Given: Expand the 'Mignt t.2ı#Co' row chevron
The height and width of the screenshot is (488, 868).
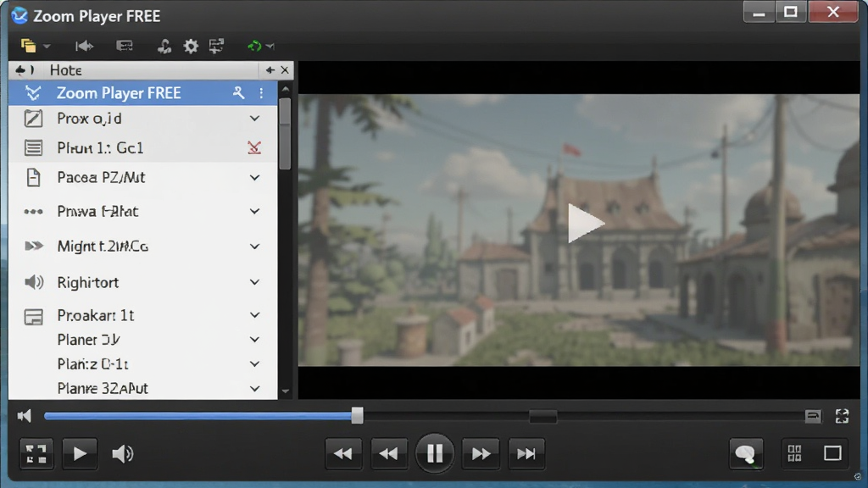Looking at the screenshot, I should pos(254,247).
